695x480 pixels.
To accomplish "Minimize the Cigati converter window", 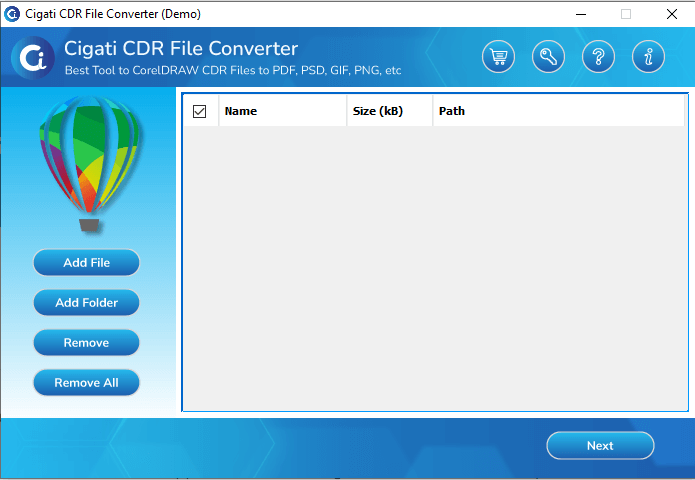I will (x=581, y=14).
